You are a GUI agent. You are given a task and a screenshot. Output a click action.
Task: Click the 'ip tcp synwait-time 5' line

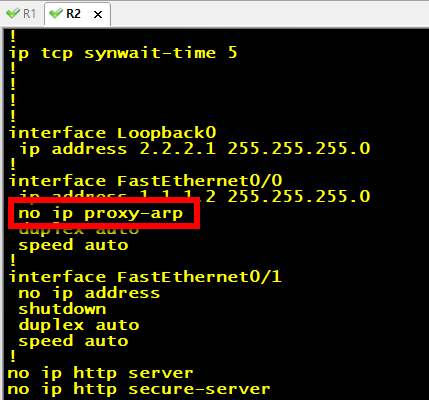123,53
